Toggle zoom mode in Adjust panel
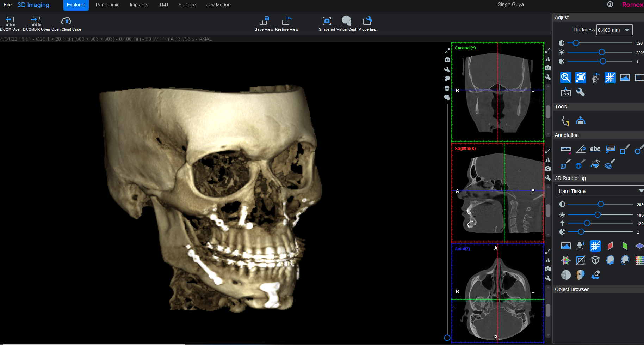Viewport: 644px width, 345px height. pos(566,77)
